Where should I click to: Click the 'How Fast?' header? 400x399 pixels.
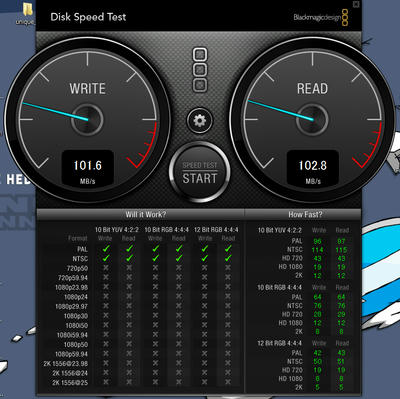(x=305, y=214)
